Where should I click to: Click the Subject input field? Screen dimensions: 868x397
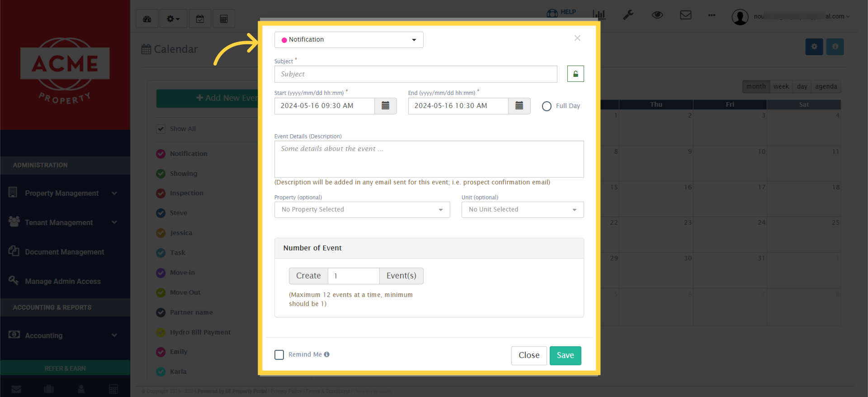416,74
